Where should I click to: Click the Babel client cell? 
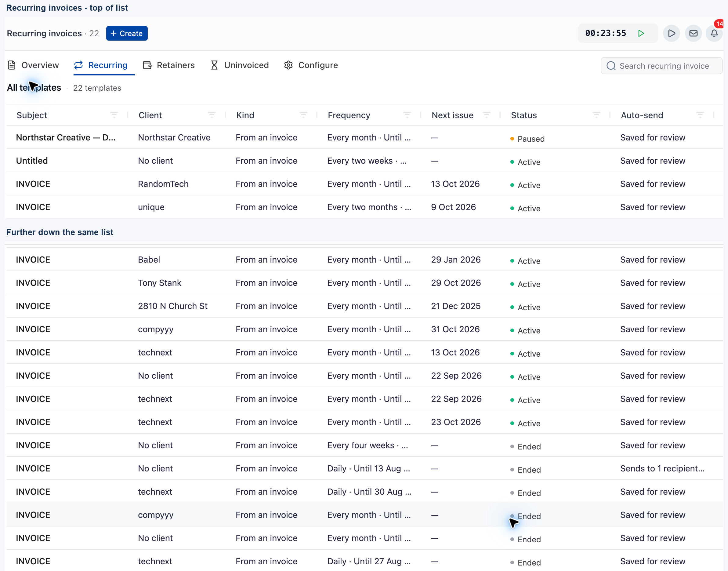click(149, 260)
